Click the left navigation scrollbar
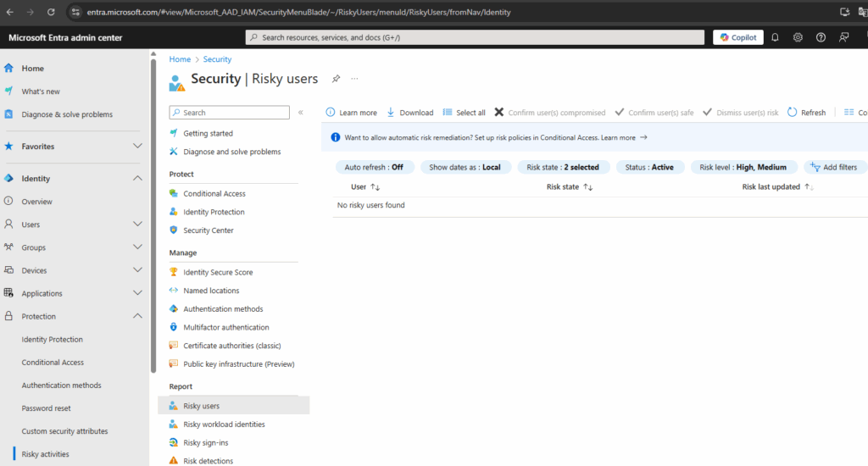868x466 pixels. coord(153,216)
